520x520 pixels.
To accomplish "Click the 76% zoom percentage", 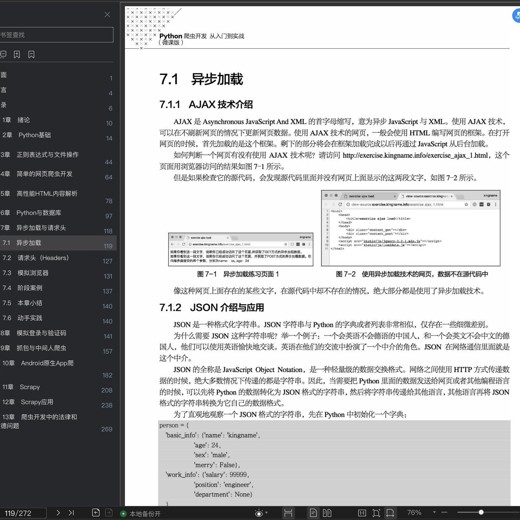I will click(414, 512).
